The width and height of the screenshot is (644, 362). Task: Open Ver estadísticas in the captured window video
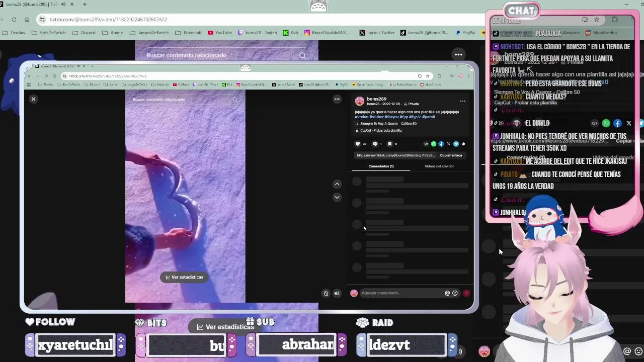pyautogui.click(x=185, y=277)
